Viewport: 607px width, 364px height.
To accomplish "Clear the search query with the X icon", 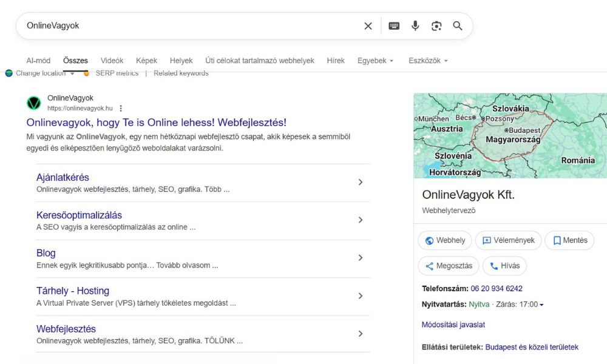I will coord(368,25).
